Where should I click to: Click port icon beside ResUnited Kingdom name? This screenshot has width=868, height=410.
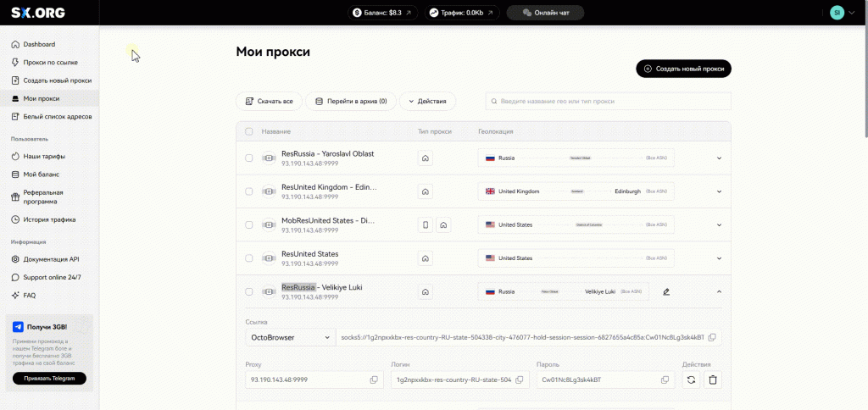[x=269, y=191]
